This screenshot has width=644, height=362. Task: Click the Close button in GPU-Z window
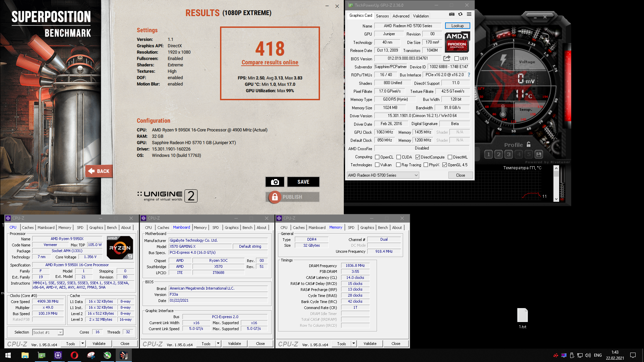[461, 175]
